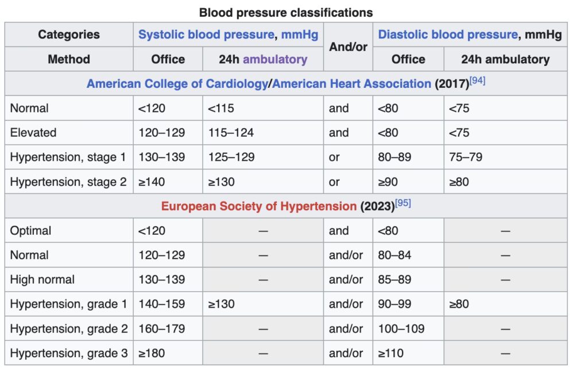Viewport: 588px width, 376px height.
Task: Click the High normal row label
Action: [42, 280]
